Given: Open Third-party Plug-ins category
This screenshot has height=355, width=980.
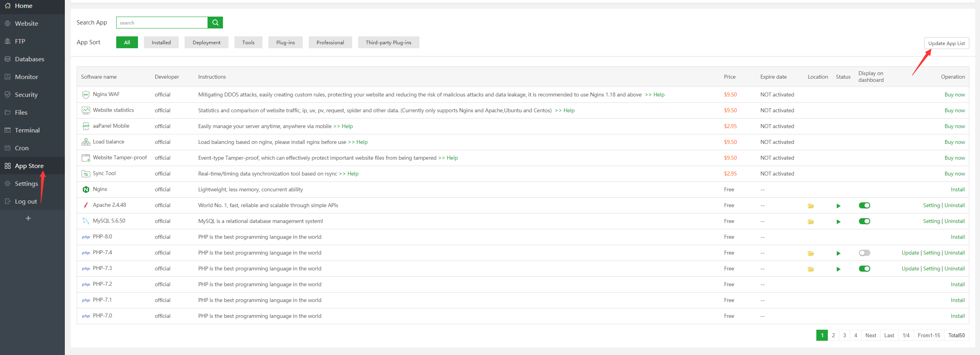Looking at the screenshot, I should click(x=389, y=42).
